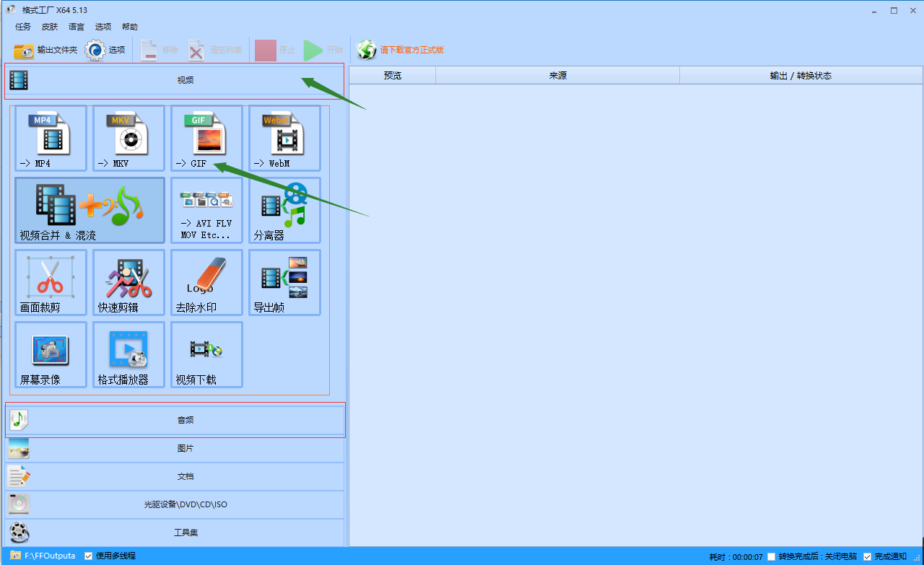Open the 选项 menu in menu bar
This screenshot has height=565, width=924.
point(103,27)
